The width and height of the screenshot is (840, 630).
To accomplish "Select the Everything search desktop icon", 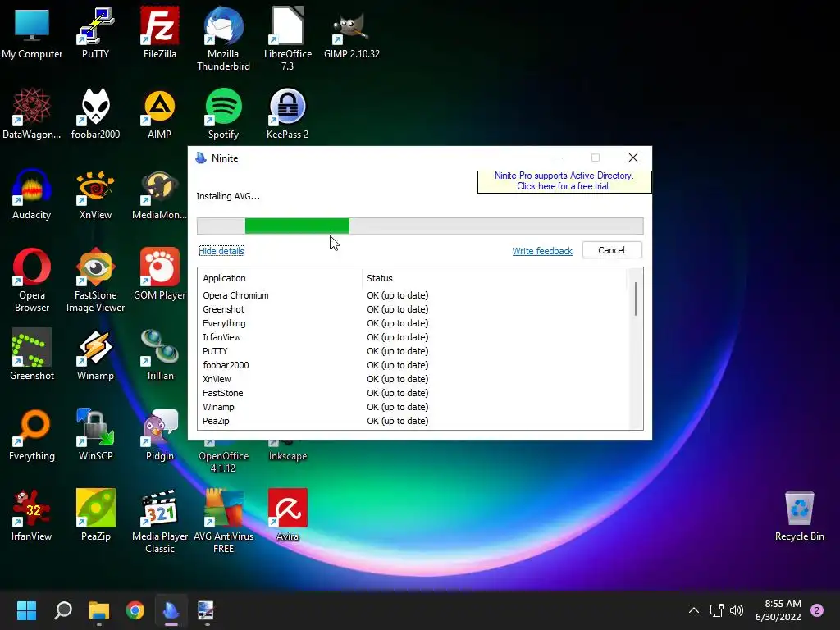I will coord(32,435).
